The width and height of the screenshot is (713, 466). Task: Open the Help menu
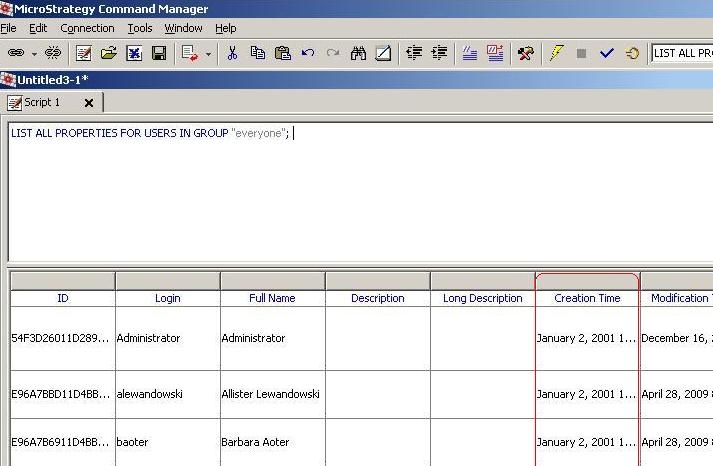[226, 28]
